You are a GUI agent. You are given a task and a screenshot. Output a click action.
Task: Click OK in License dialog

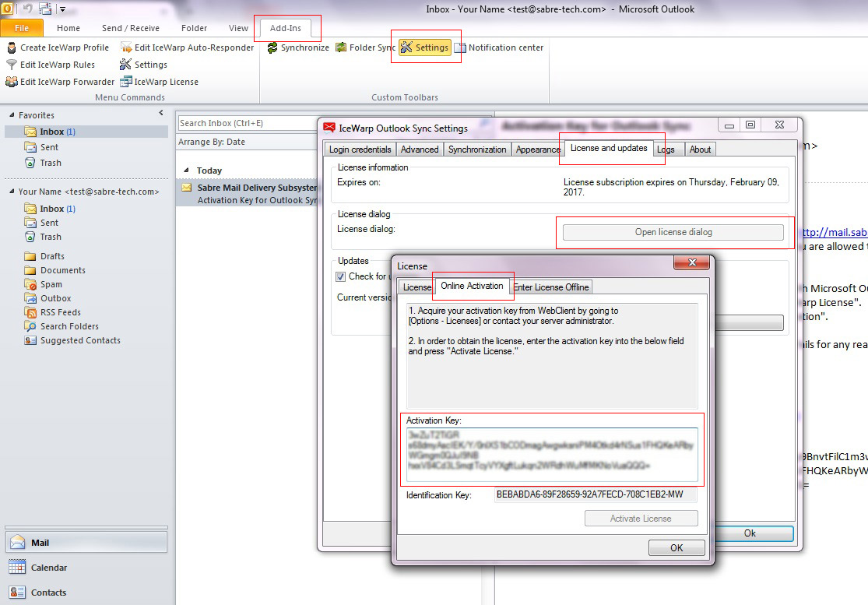[676, 548]
